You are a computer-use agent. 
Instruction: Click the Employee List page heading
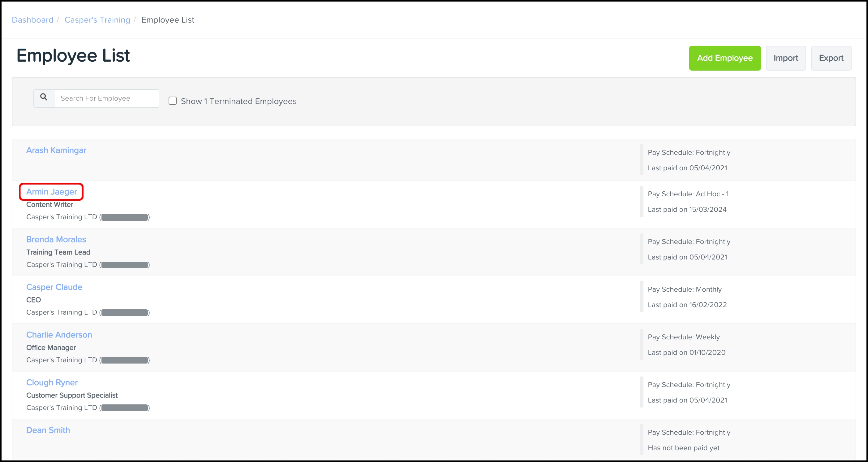click(73, 56)
